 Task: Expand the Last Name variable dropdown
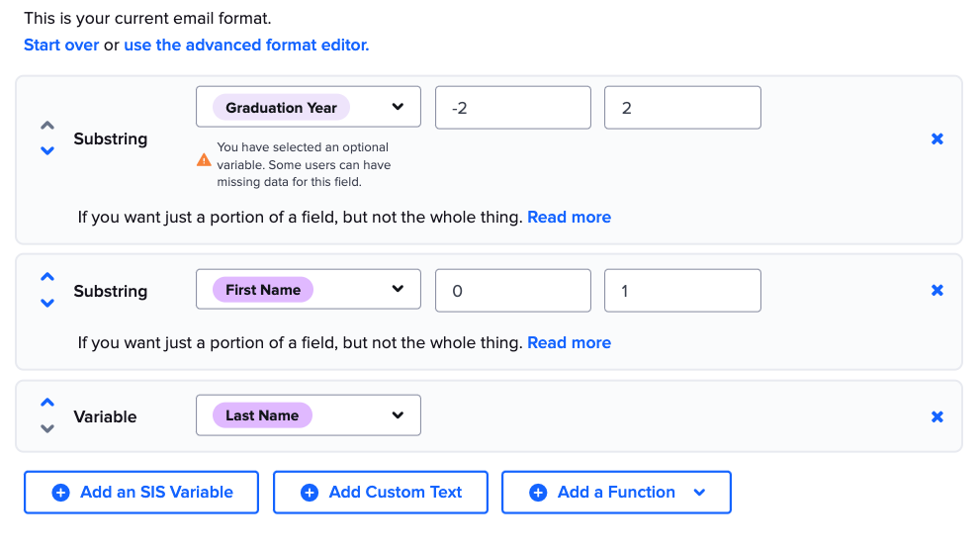(309, 415)
